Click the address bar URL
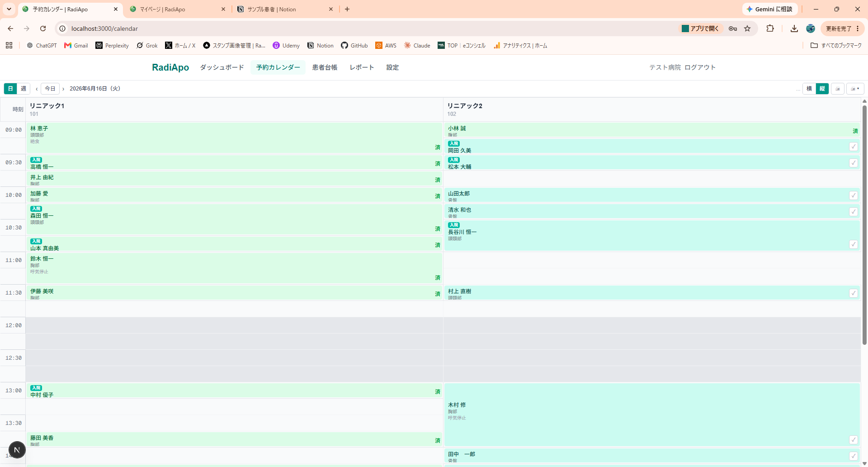The image size is (868, 467). click(x=104, y=29)
